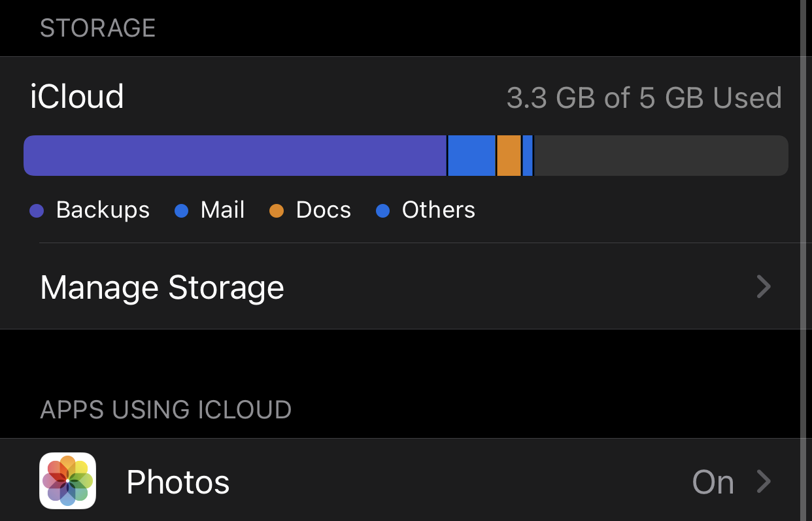Tap the Mail segment of the usage bar
Viewport: 812px width, 521px height.
point(471,155)
